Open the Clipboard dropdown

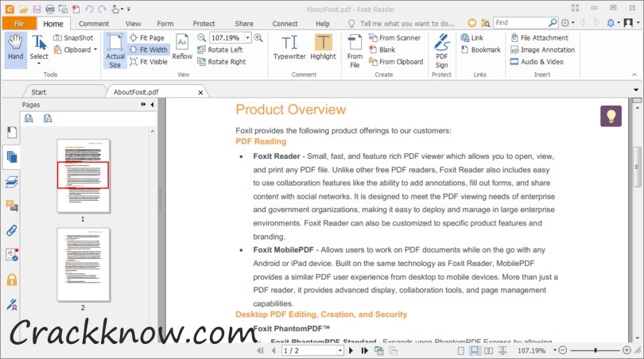pos(76,50)
